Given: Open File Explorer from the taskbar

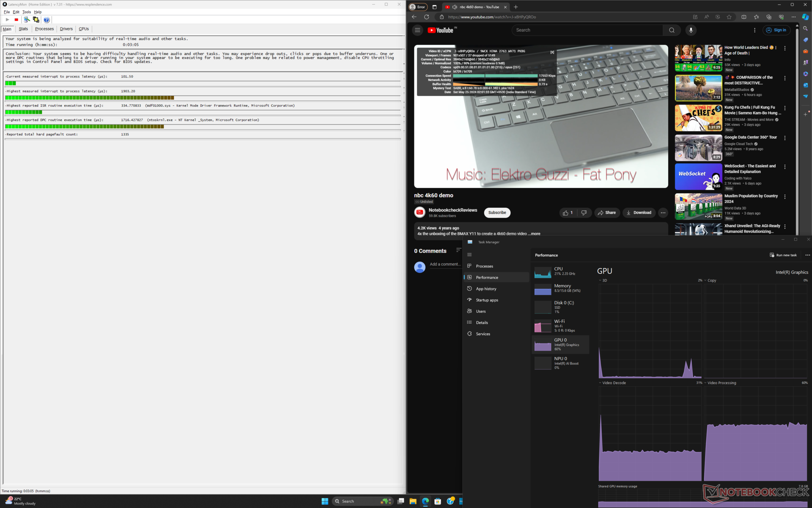Looking at the screenshot, I should click(x=413, y=501).
